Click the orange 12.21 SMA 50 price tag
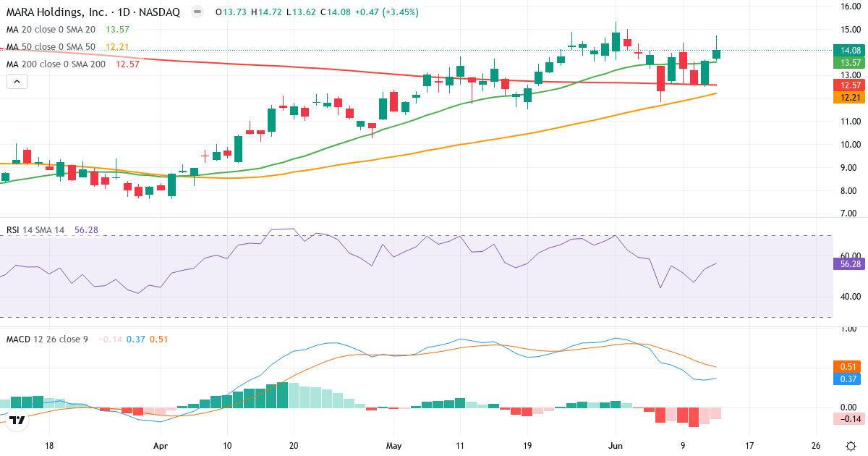868x456 pixels. [x=851, y=97]
